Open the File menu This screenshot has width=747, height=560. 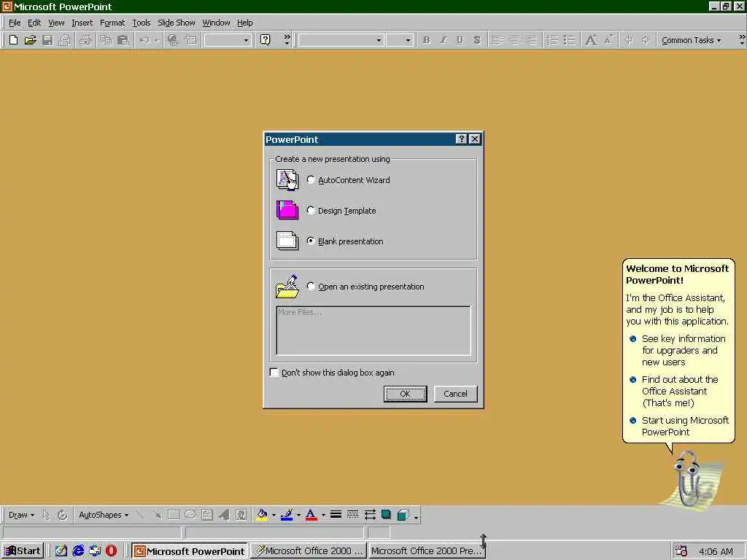point(15,23)
